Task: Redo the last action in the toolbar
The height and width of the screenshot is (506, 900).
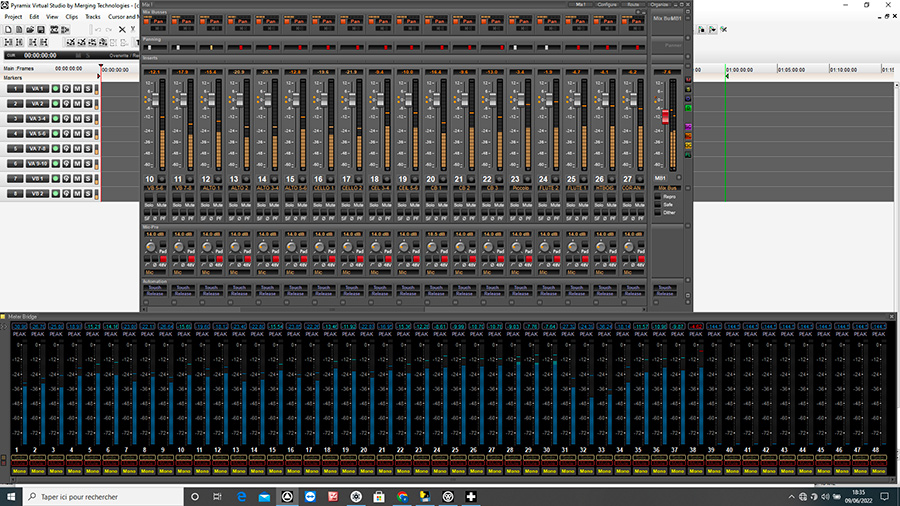Action: click(x=109, y=30)
